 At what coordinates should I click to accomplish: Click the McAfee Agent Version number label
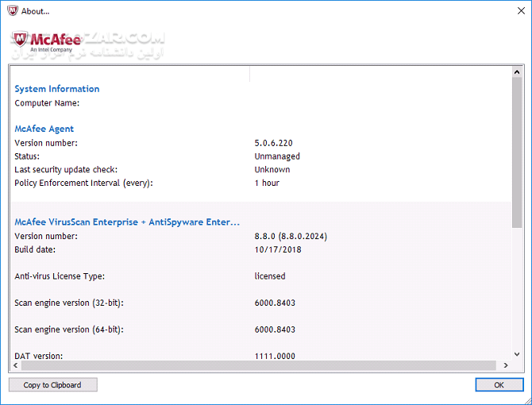[x=46, y=143]
